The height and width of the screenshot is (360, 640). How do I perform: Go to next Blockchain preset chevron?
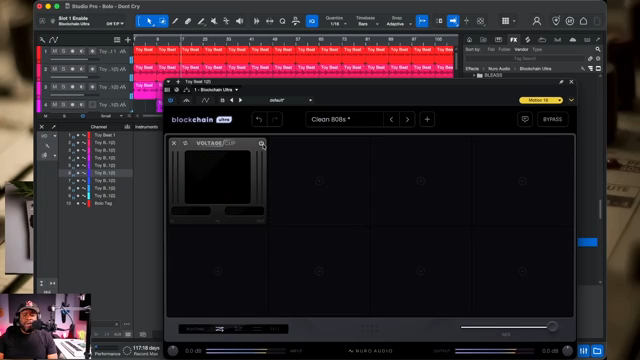pos(407,120)
